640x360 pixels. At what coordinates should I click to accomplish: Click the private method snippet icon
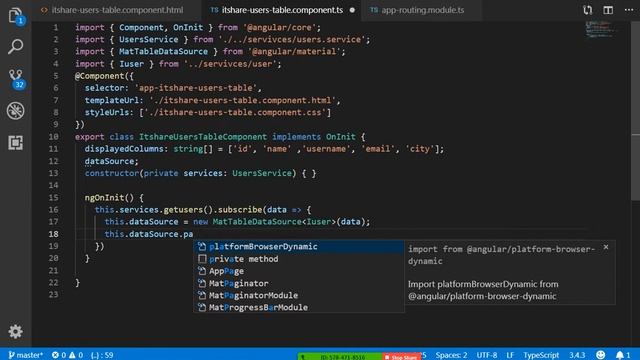pos(202,259)
